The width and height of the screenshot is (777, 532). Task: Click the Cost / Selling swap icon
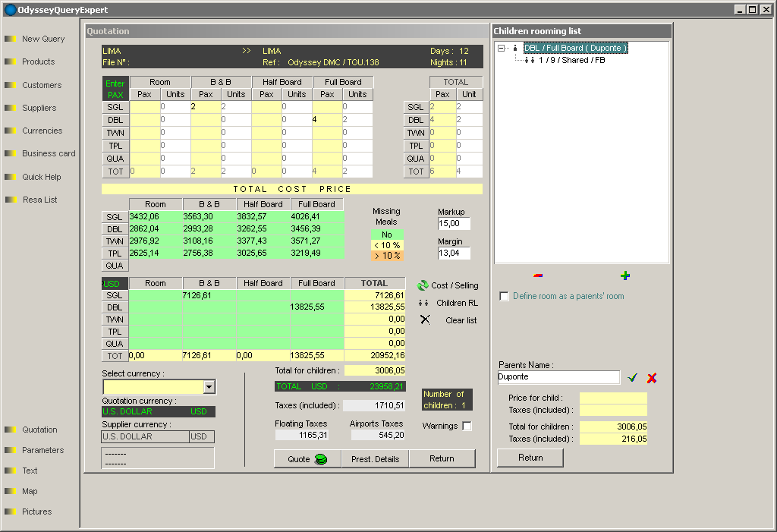click(423, 285)
